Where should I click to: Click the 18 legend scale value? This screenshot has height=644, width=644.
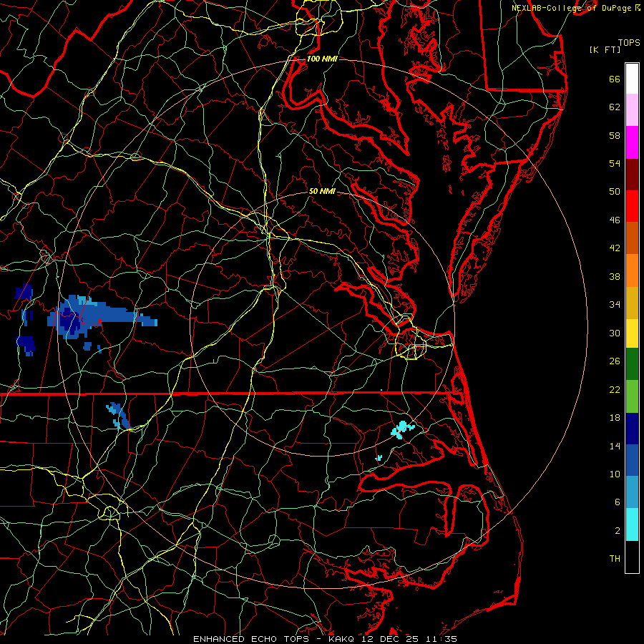pyautogui.click(x=615, y=418)
